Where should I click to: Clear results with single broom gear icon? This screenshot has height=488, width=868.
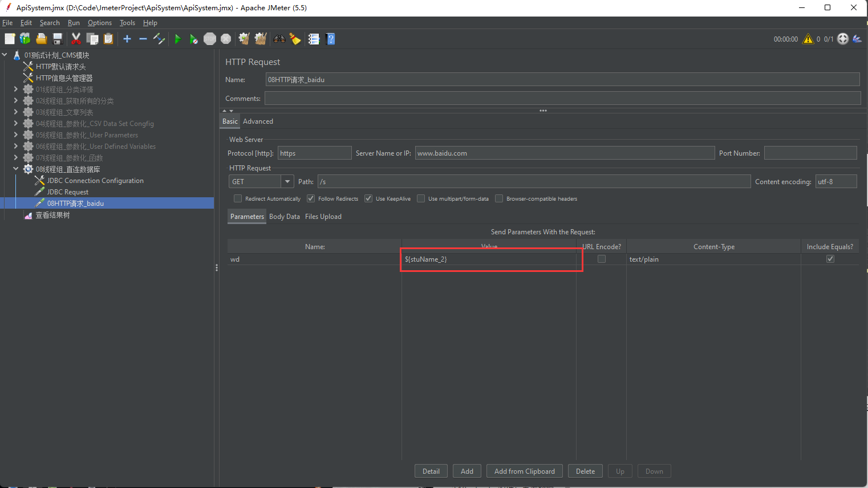pos(244,39)
